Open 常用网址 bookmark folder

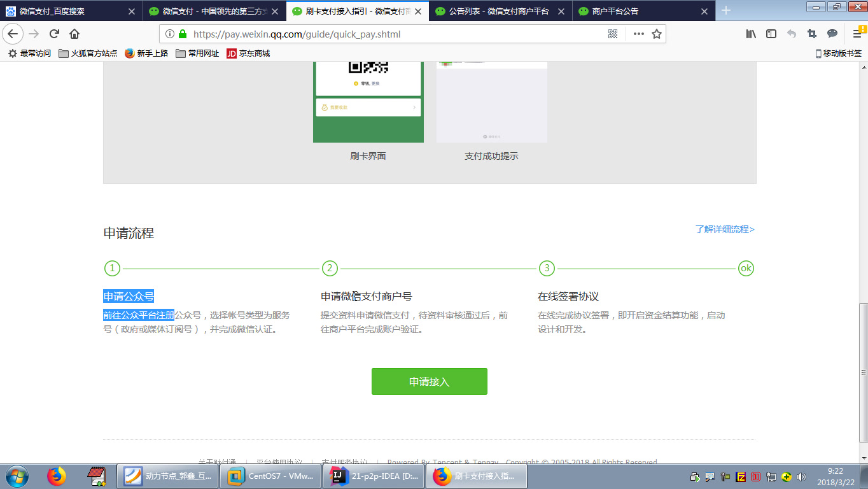coord(197,53)
